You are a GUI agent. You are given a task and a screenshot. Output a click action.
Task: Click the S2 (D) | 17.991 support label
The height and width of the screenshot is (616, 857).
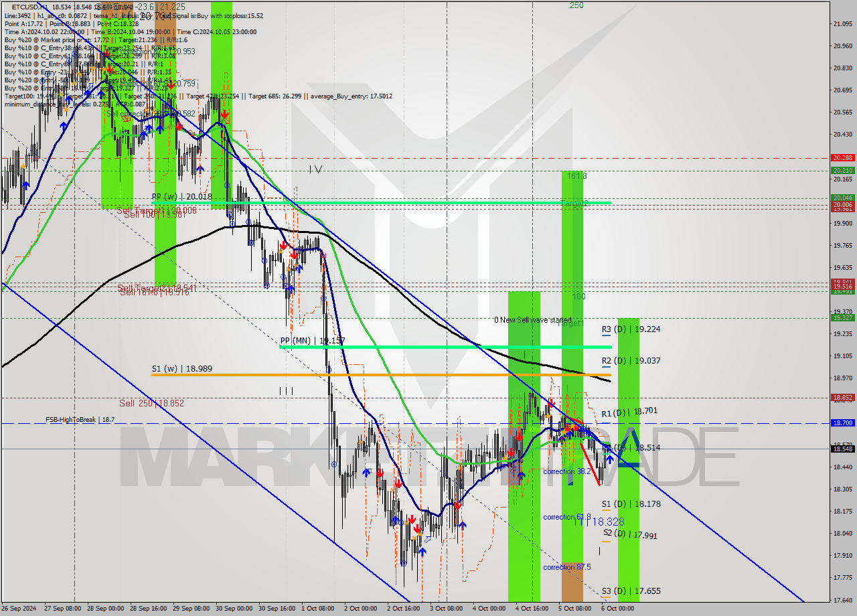coord(631,534)
